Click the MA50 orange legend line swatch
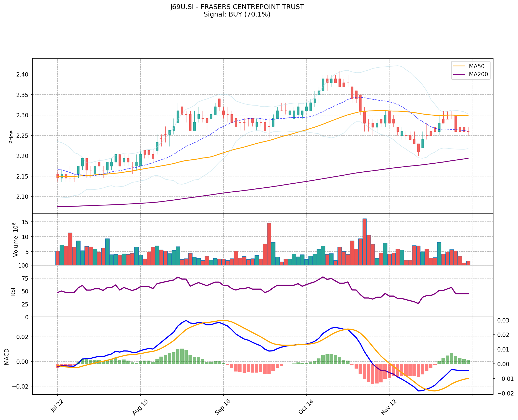The image size is (518, 420). 459,66
